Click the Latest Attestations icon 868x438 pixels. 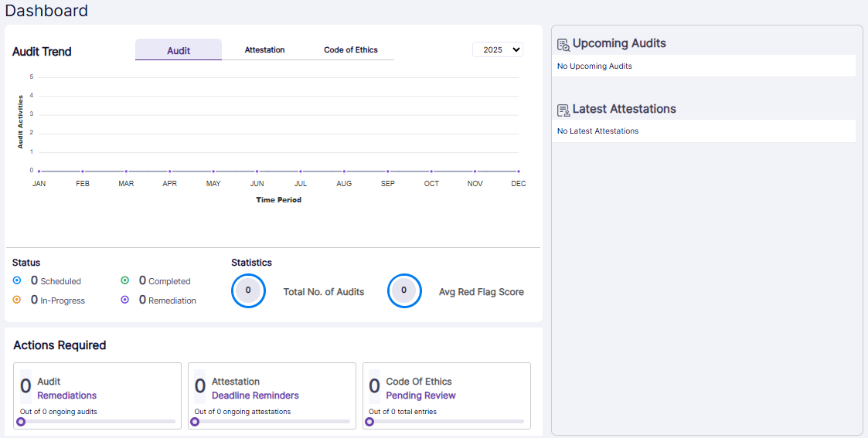click(x=563, y=110)
